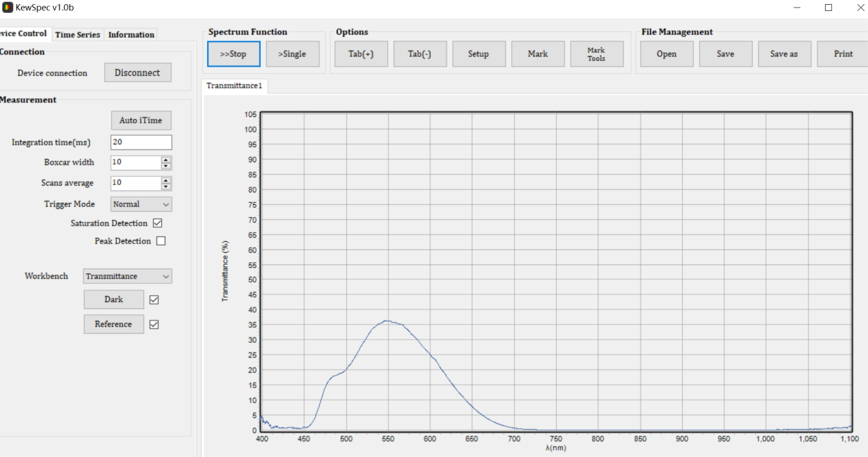Add a tab with Tab(+)
Screen dimensions: 868x457
coord(361,54)
